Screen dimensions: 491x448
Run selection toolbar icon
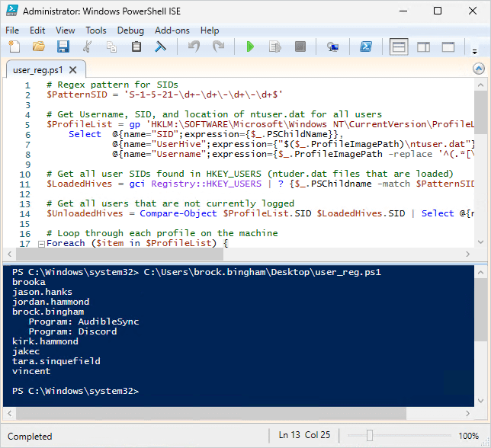click(275, 46)
